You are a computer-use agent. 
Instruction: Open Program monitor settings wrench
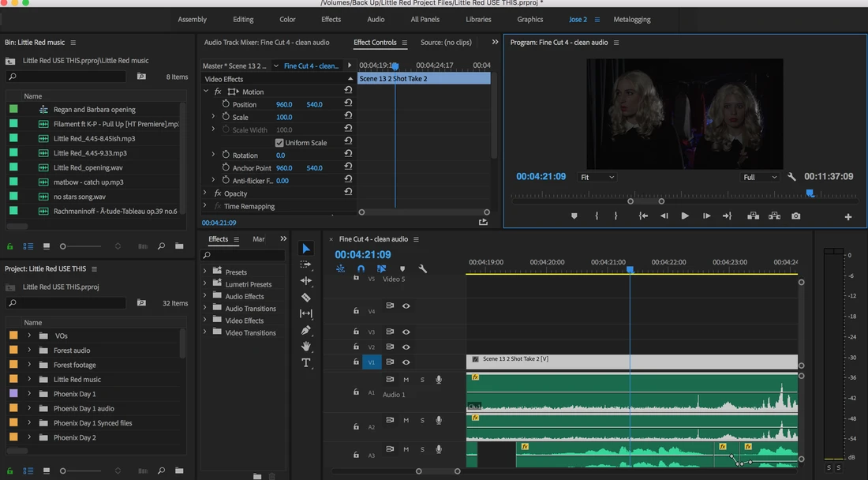[x=791, y=177]
